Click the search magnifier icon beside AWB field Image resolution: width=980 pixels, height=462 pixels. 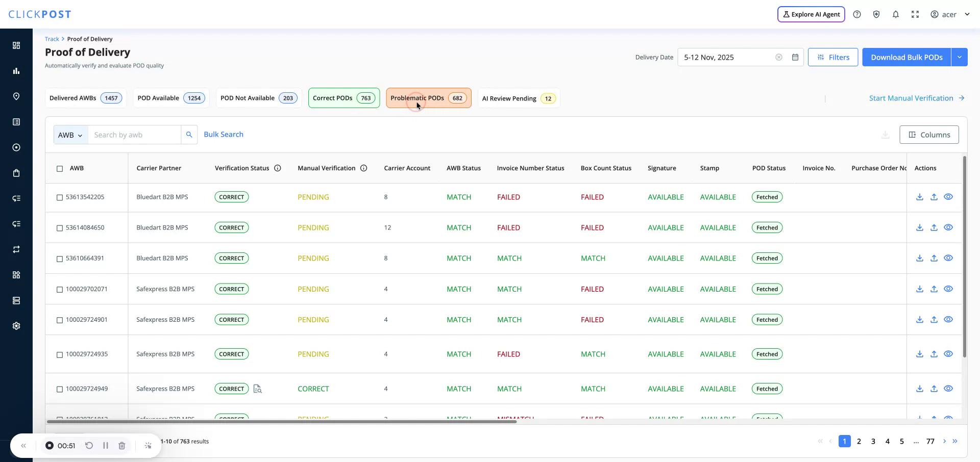pyautogui.click(x=189, y=135)
